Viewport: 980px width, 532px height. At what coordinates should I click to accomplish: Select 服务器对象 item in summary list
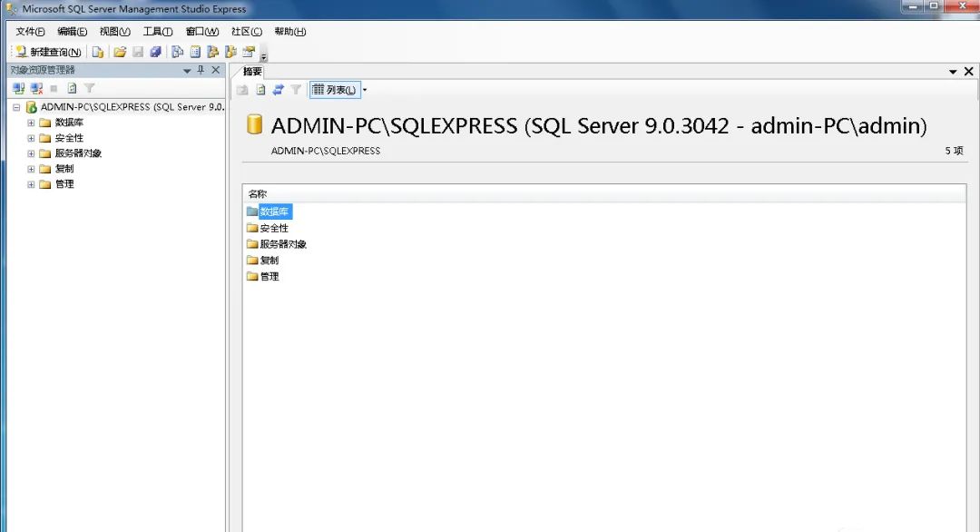[x=282, y=244]
